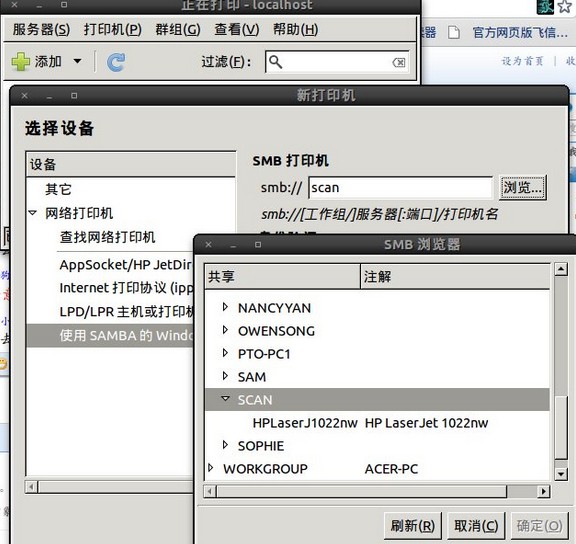576x544 pixels.
Task: Select 其它 in the device list
Action: pyautogui.click(x=58, y=189)
